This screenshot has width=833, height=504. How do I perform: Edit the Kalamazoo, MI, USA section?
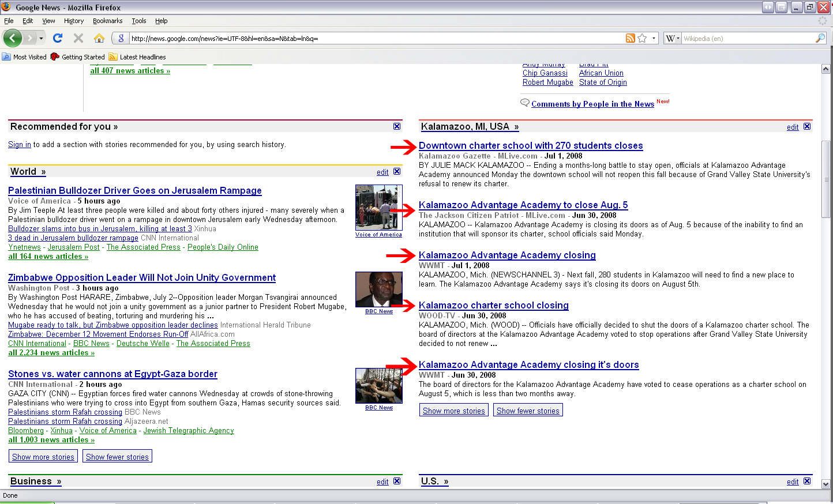click(793, 127)
